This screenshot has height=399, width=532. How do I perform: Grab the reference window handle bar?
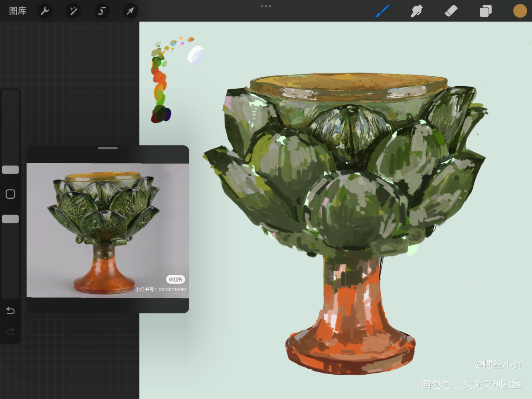point(108,148)
